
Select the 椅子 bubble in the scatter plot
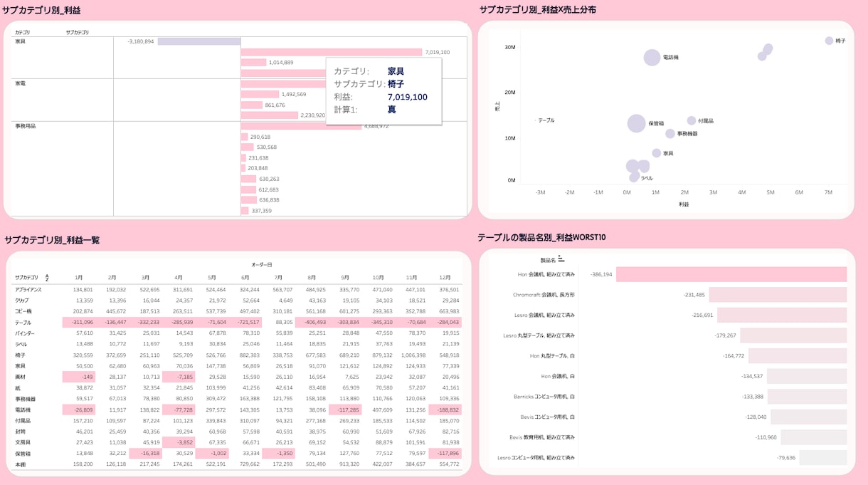(x=829, y=41)
